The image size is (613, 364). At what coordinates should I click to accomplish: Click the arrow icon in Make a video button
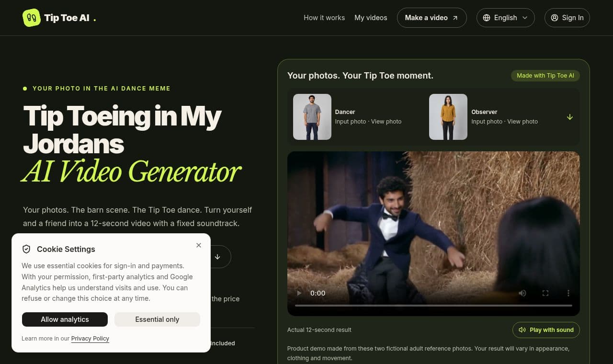[455, 18]
